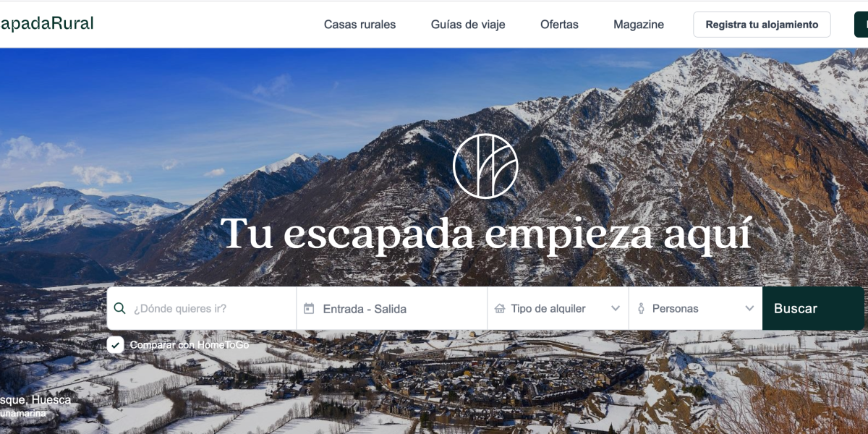Viewport: 868px width, 434px height.
Task: Click the Entrada - Salida date field
Action: coord(392,309)
